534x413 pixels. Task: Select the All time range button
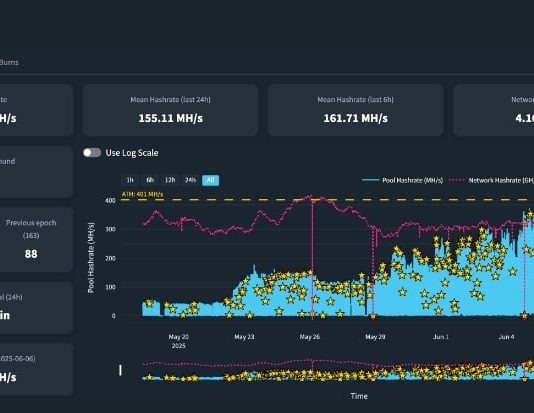[x=210, y=180]
